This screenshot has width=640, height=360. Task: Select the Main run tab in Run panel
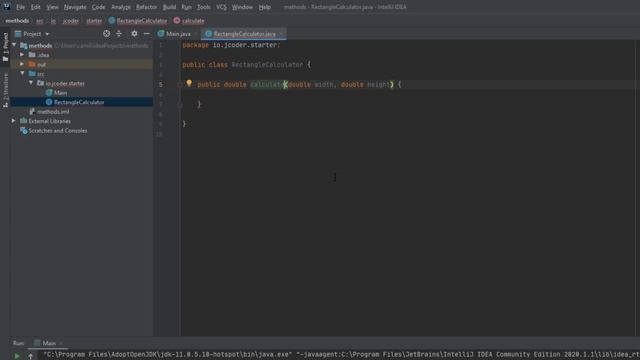pyautogui.click(x=49, y=343)
